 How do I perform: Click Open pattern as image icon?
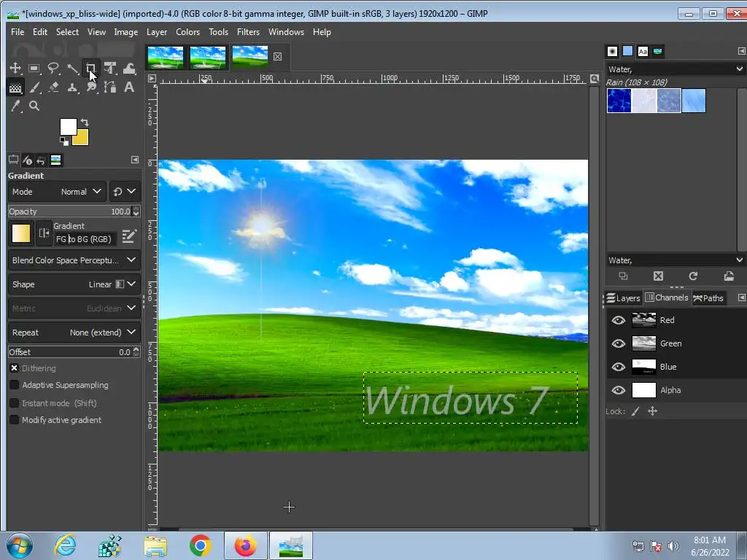[729, 276]
